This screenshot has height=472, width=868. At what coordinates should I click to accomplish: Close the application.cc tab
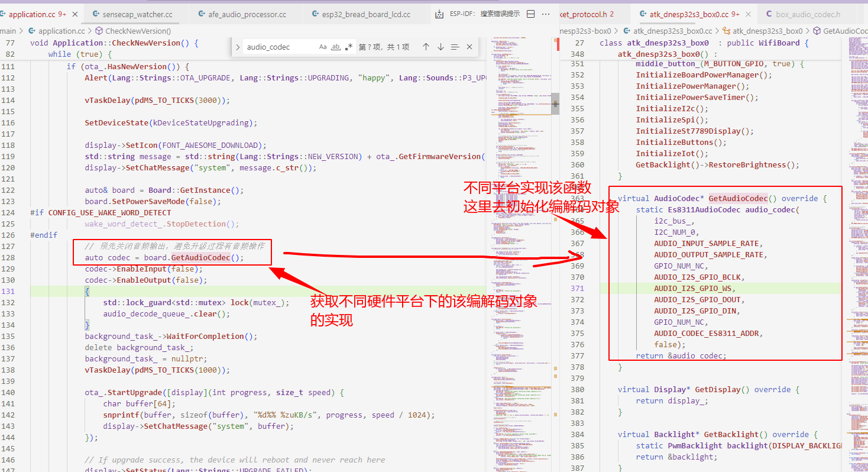pyautogui.click(x=75, y=14)
